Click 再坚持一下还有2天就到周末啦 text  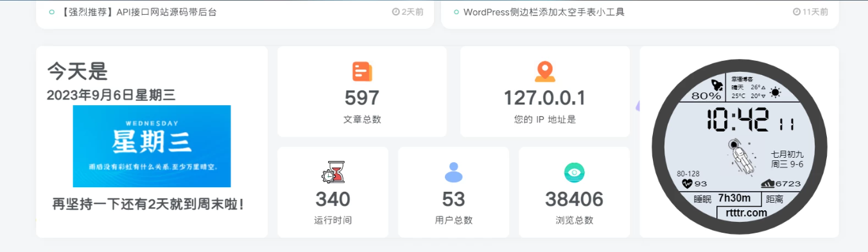pos(148,205)
